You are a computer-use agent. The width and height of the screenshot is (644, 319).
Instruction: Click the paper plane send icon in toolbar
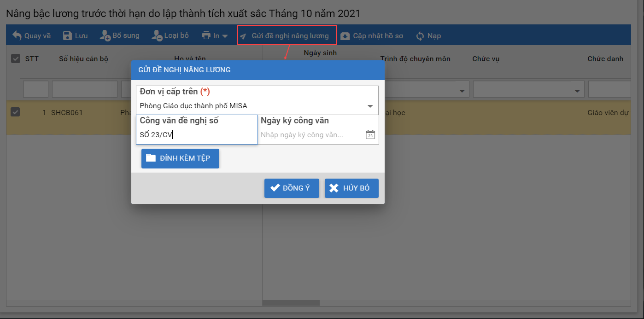pos(243,36)
